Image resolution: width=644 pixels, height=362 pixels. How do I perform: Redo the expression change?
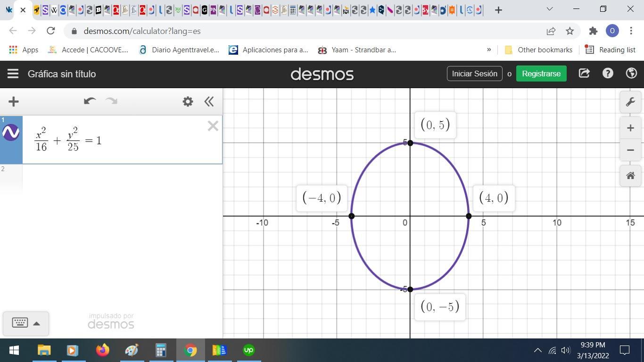(111, 101)
